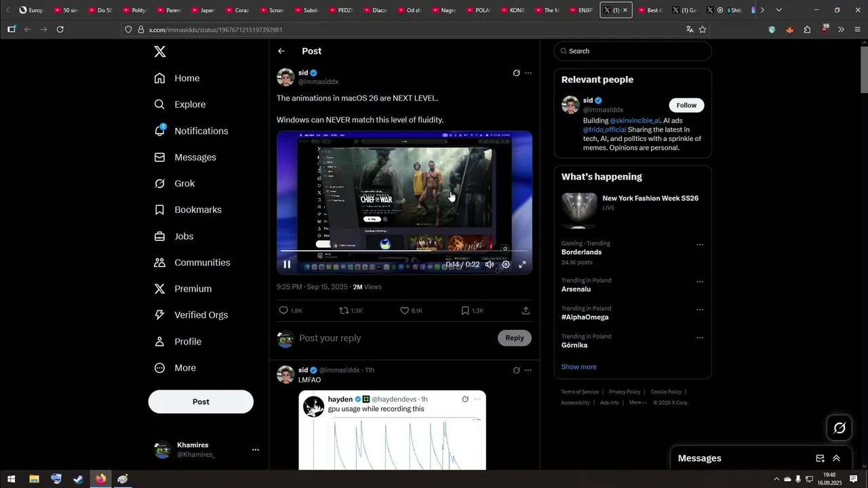Open File Explorer from the taskbar
The height and width of the screenshot is (488, 868).
[x=34, y=479]
